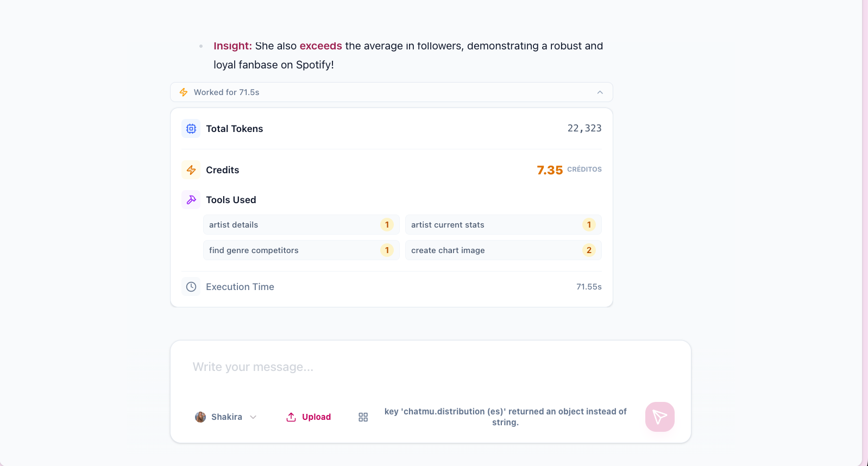Click the purple Tools Used hammer icon
This screenshot has width=868, height=466.
[191, 199]
